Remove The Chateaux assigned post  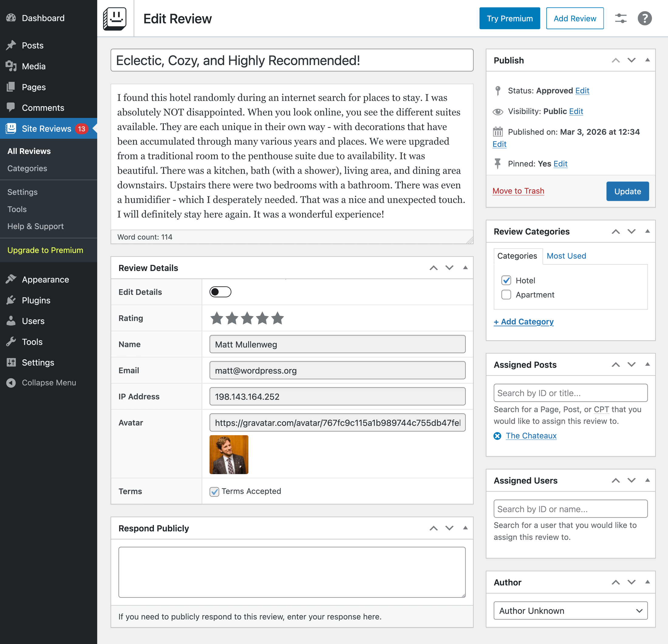tap(497, 436)
